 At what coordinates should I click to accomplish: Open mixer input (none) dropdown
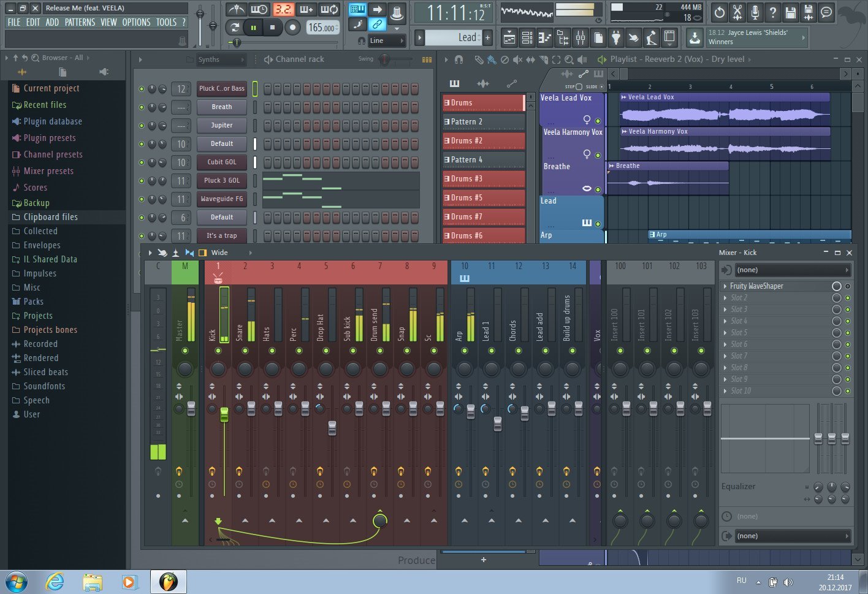tap(793, 270)
